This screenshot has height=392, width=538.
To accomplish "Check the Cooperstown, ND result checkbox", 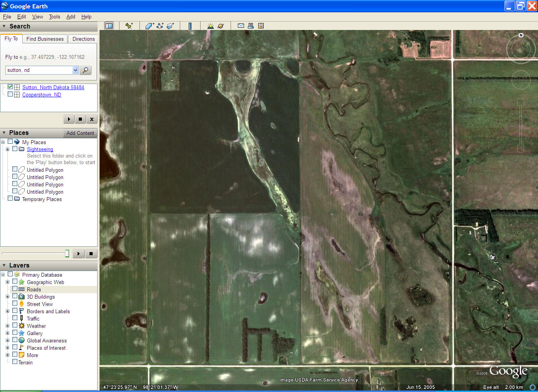I will click(x=10, y=94).
